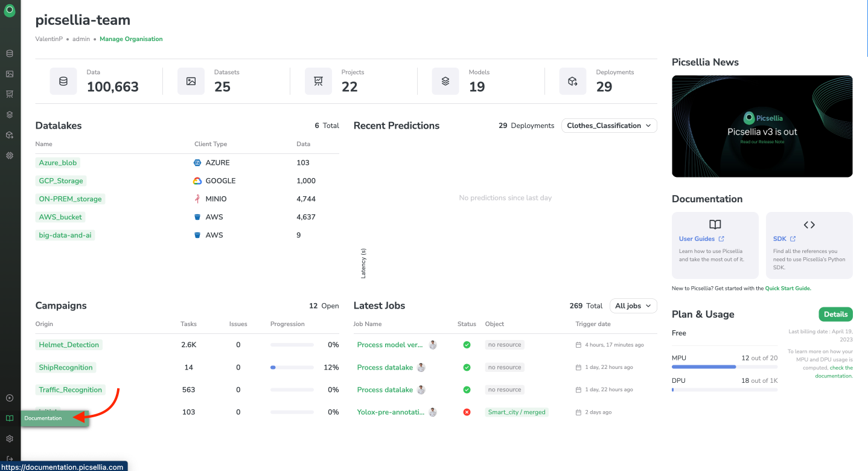Open the 'Process model ver...' job

coord(390,345)
